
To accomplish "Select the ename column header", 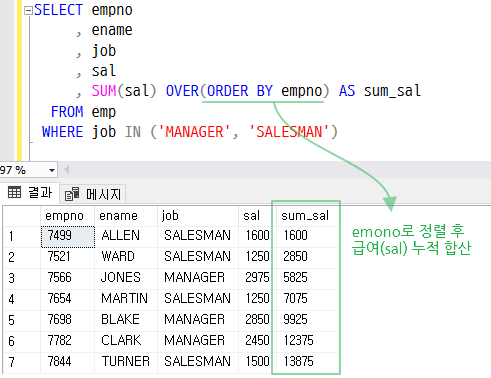I will [x=126, y=216].
